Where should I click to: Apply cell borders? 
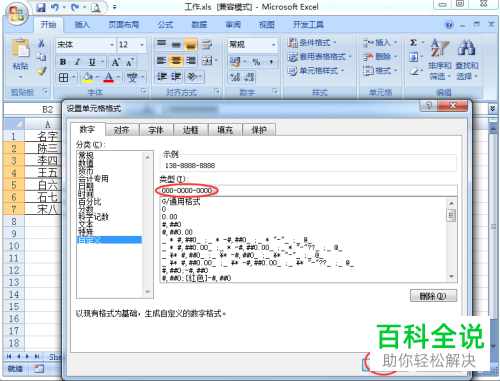coord(63,78)
